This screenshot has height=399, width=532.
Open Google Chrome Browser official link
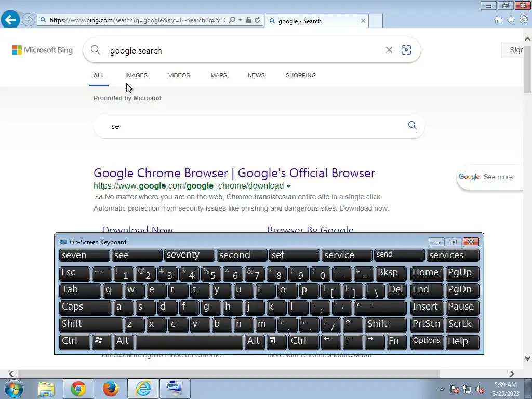[234, 173]
